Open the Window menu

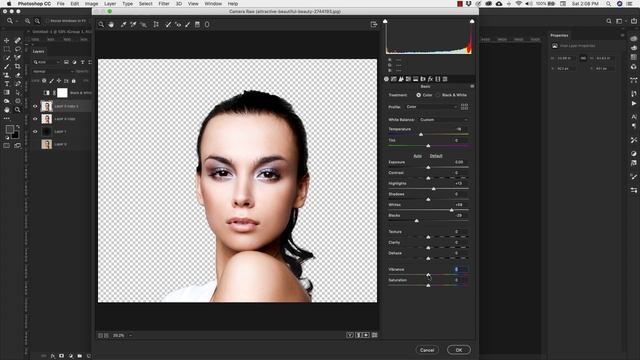(213, 4)
